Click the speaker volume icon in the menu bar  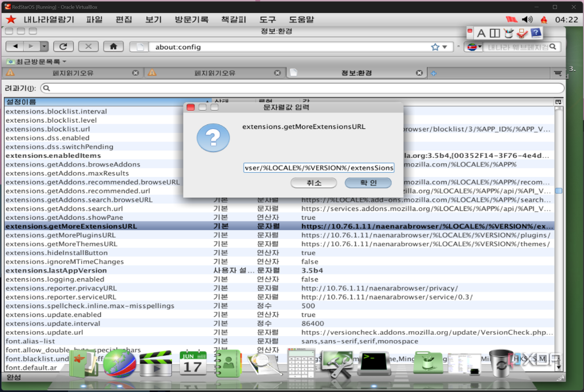pyautogui.click(x=527, y=19)
